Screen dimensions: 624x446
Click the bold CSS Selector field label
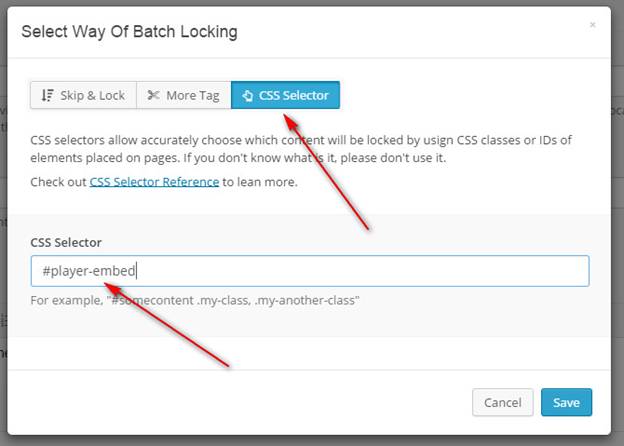[66, 242]
